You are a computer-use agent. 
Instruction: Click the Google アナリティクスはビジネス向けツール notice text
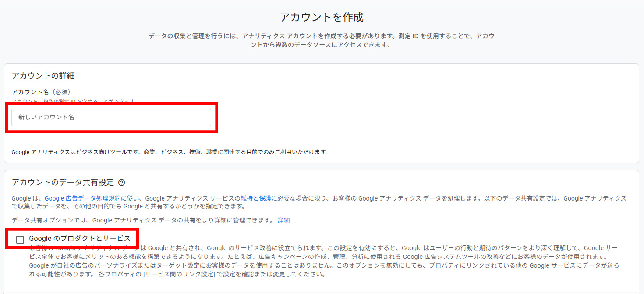click(170, 152)
